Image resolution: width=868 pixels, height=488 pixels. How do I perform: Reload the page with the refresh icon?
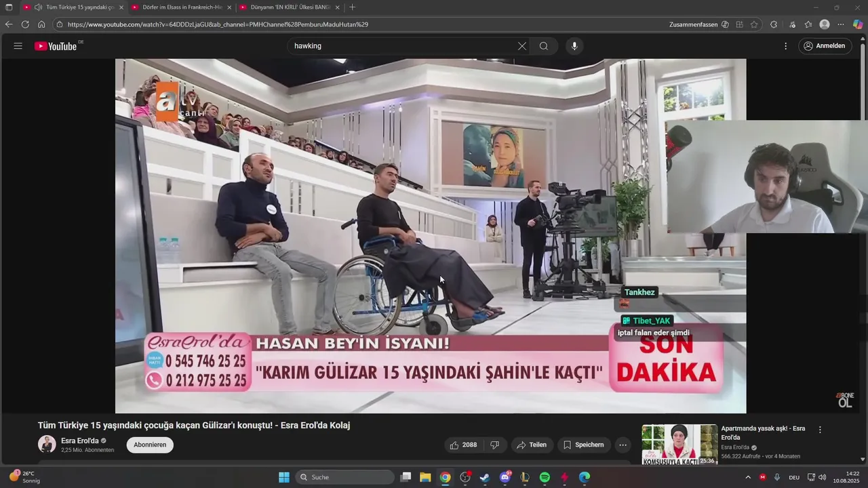(25, 24)
